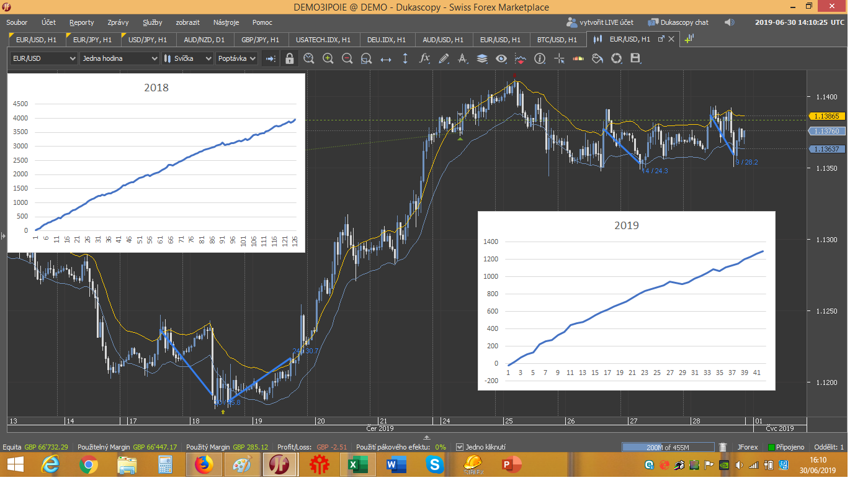Open the Účet menu

[48, 22]
